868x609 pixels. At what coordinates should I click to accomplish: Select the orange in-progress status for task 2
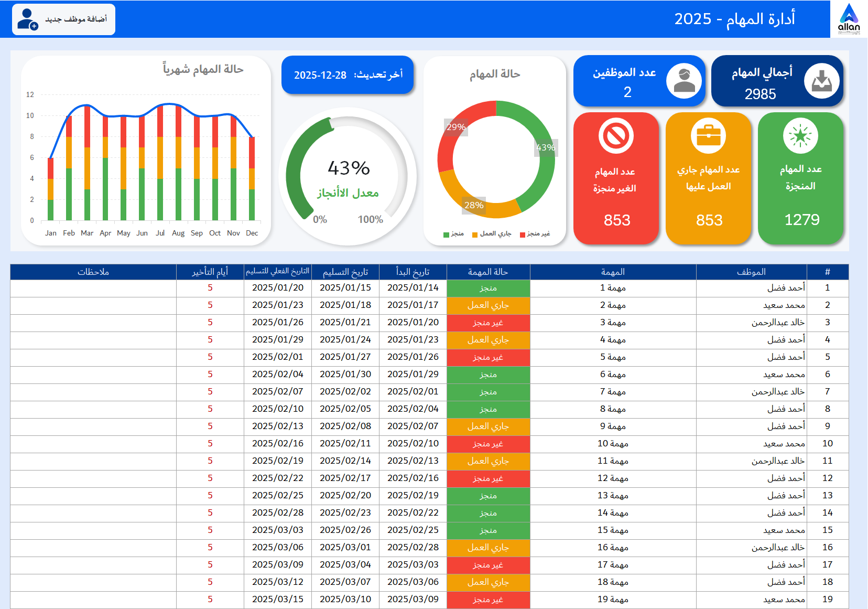pos(488,305)
